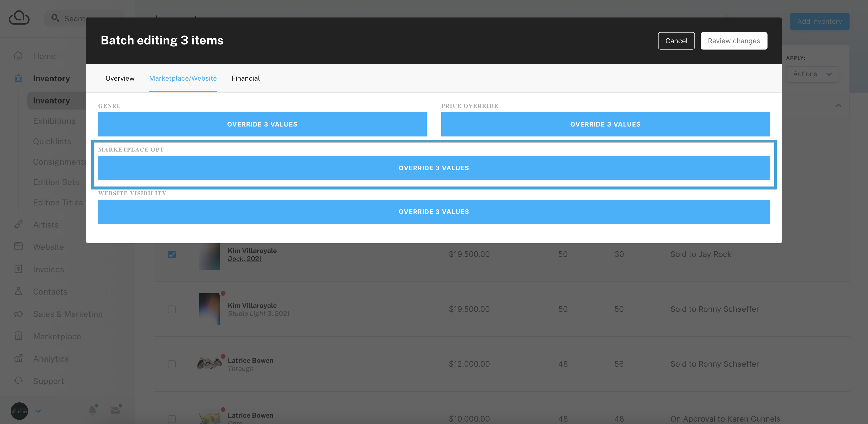Select the checkbox next to Through
The width and height of the screenshot is (868, 424).
click(x=172, y=364)
